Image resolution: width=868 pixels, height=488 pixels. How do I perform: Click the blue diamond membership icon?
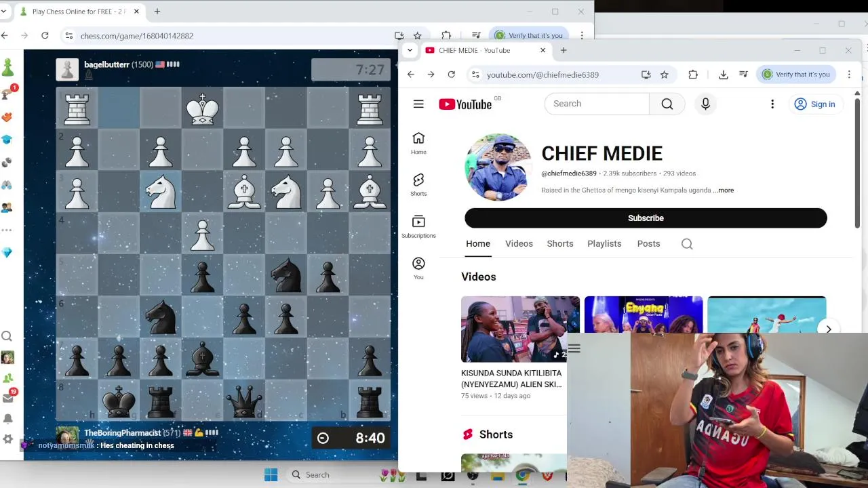coord(7,252)
